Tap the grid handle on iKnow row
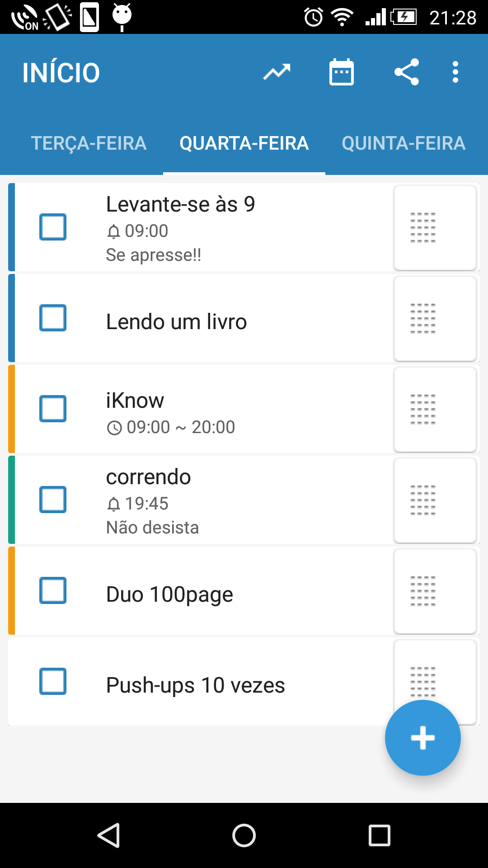 (435, 409)
